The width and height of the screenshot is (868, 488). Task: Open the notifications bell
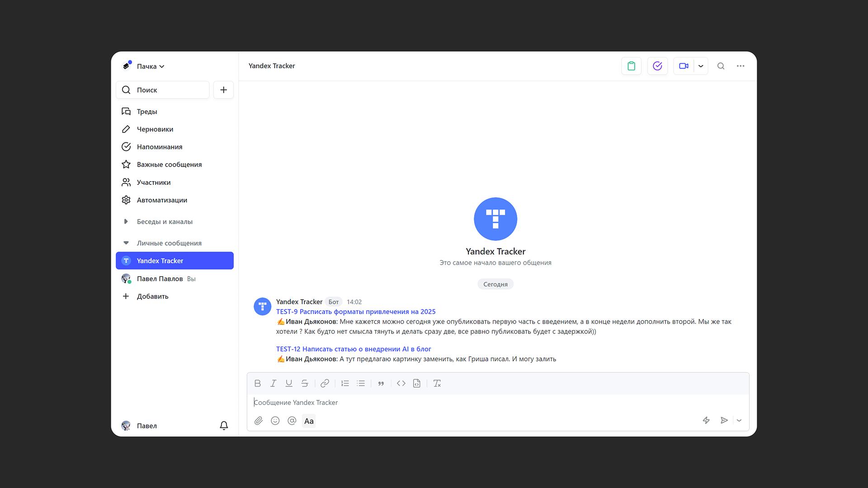tap(224, 426)
